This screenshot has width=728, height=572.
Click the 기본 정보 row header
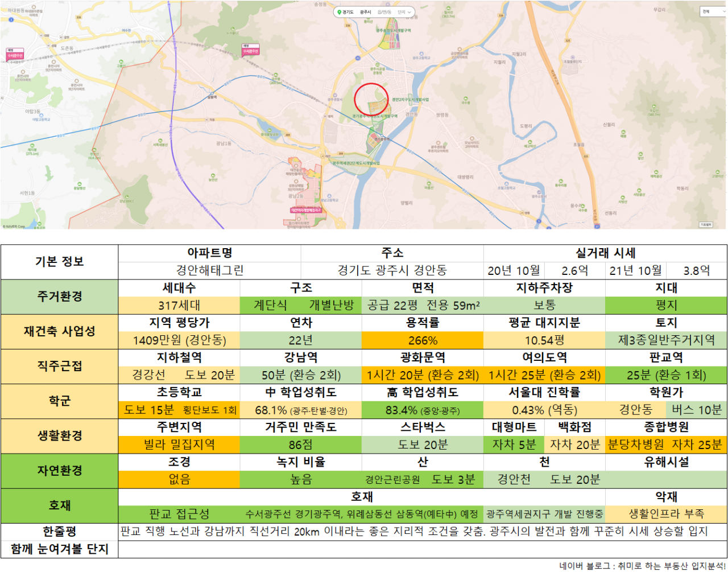pos(59,262)
